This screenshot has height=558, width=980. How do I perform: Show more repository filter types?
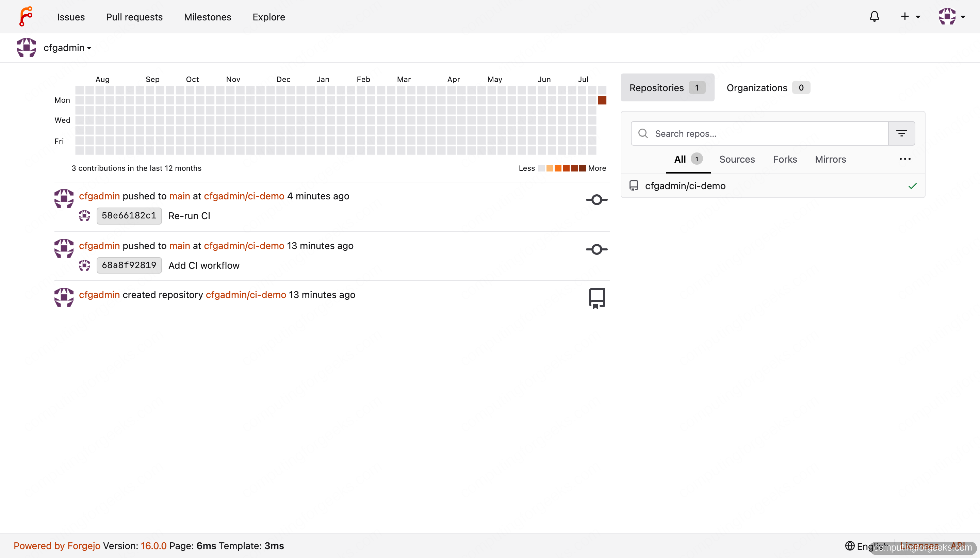(905, 159)
